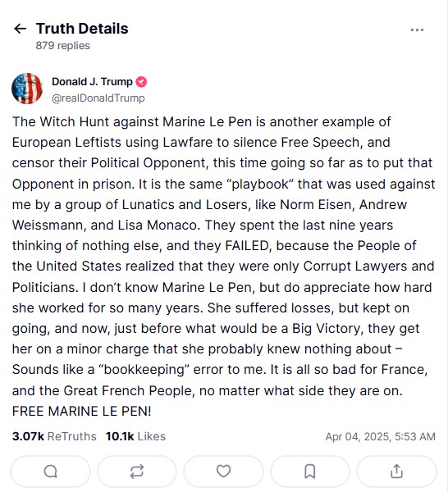Viewport: 448px width, 492px height.
Task: Click the post's opening line about Witch Hunt
Action: [x=201, y=121]
